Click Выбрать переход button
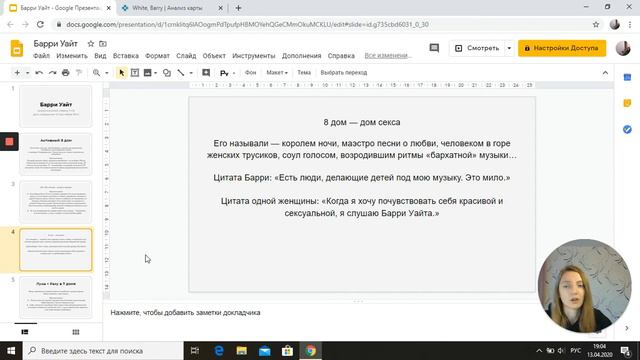 344,72
